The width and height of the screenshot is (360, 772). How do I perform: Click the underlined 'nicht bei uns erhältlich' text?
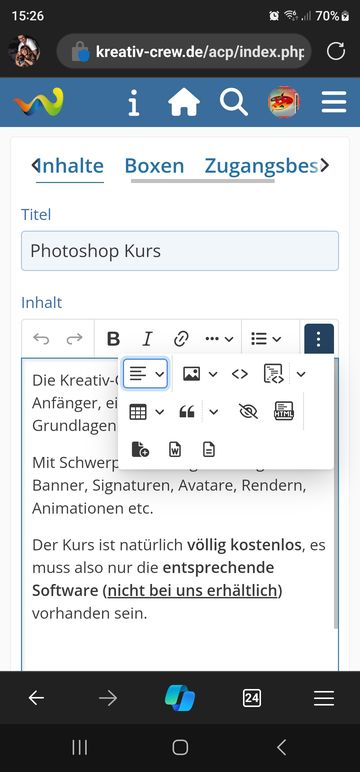192,590
